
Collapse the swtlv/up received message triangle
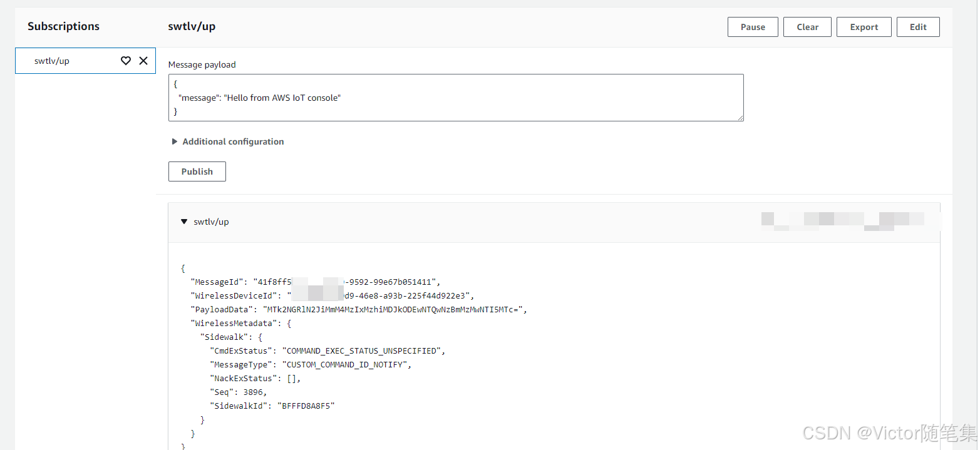[x=184, y=222]
